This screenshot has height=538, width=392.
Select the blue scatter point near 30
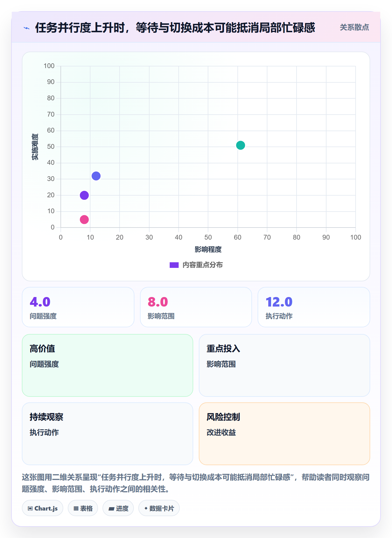tap(96, 176)
